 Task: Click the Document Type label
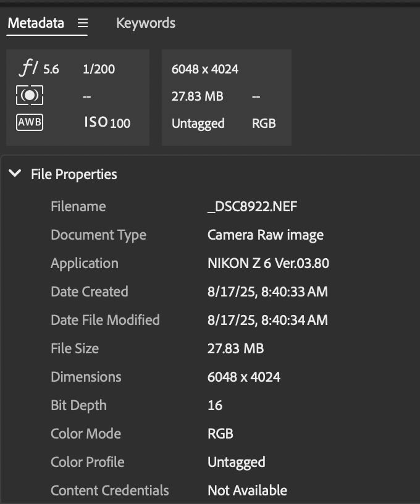[99, 235]
